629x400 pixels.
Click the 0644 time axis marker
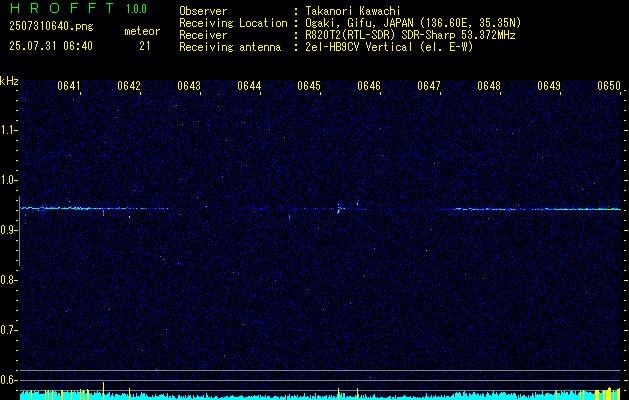tap(249, 86)
